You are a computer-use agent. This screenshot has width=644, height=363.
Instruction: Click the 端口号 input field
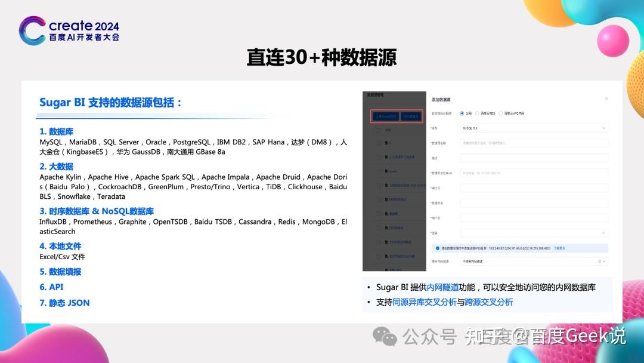pos(534,187)
